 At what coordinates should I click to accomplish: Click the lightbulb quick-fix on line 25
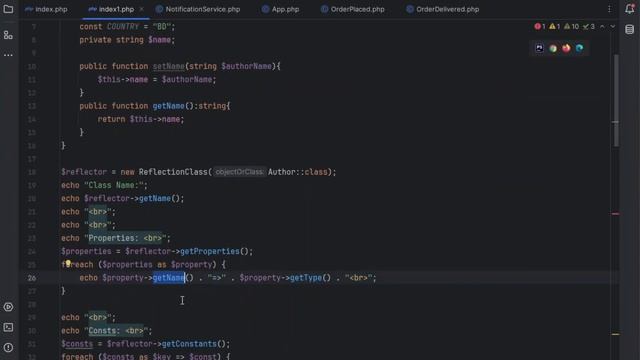68,264
